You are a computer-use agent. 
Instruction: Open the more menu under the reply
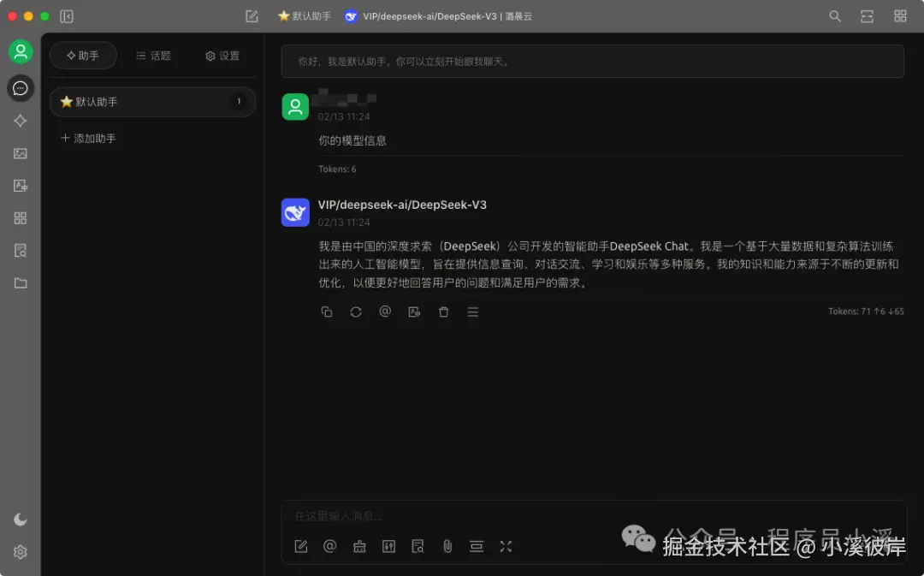pos(472,312)
